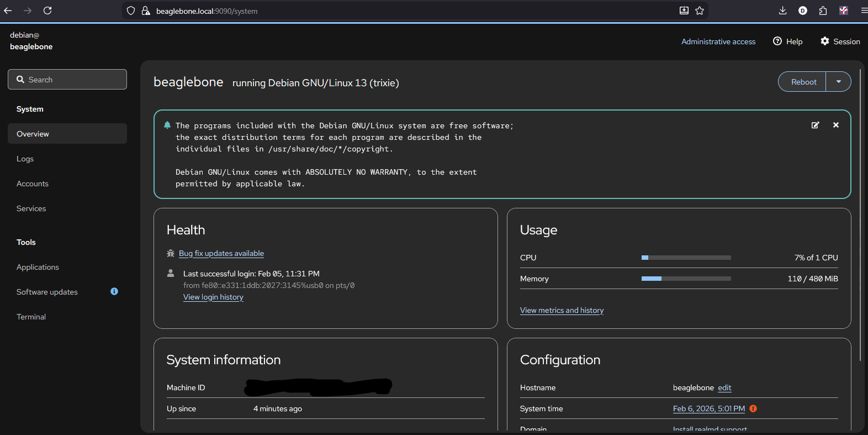Click the bug icon beside updates available
868x435 pixels.
(171, 253)
